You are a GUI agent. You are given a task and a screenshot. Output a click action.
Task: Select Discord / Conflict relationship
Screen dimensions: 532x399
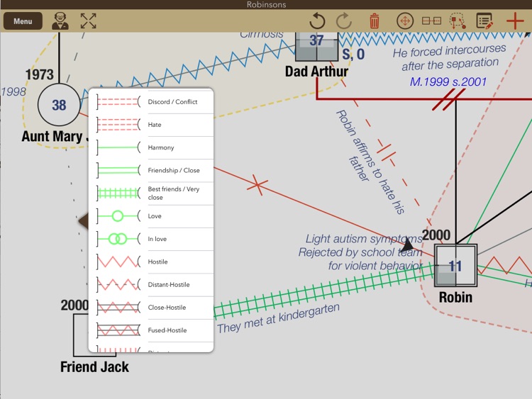tap(151, 102)
